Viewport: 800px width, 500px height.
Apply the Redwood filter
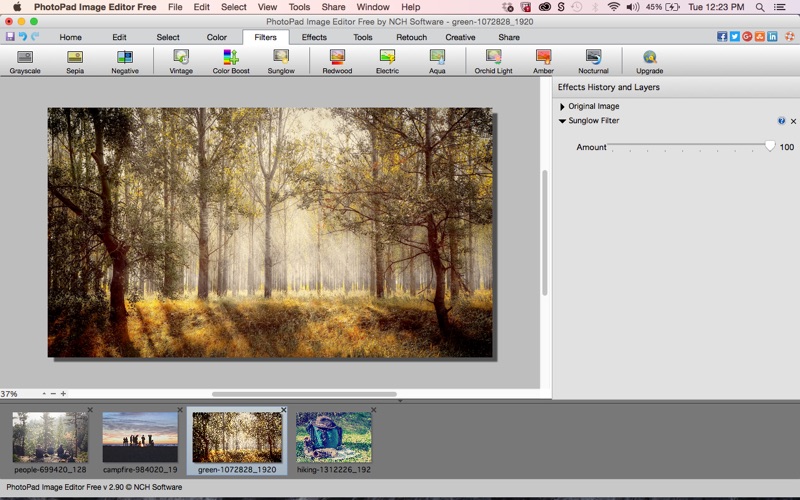tap(337, 61)
